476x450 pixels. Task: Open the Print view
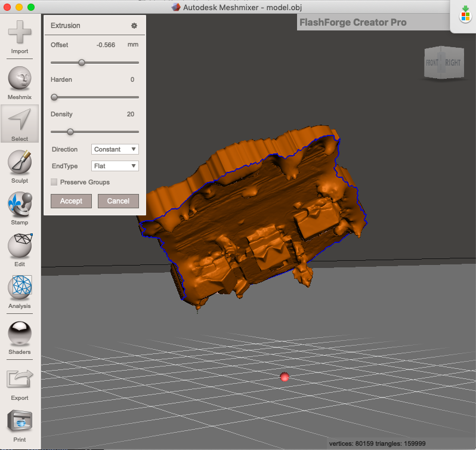pos(20,426)
